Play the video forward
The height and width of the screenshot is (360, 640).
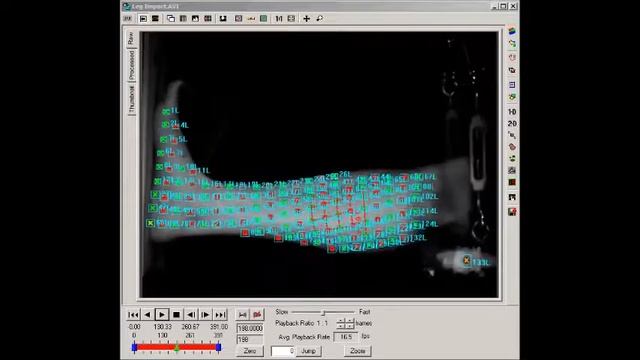coord(162,315)
